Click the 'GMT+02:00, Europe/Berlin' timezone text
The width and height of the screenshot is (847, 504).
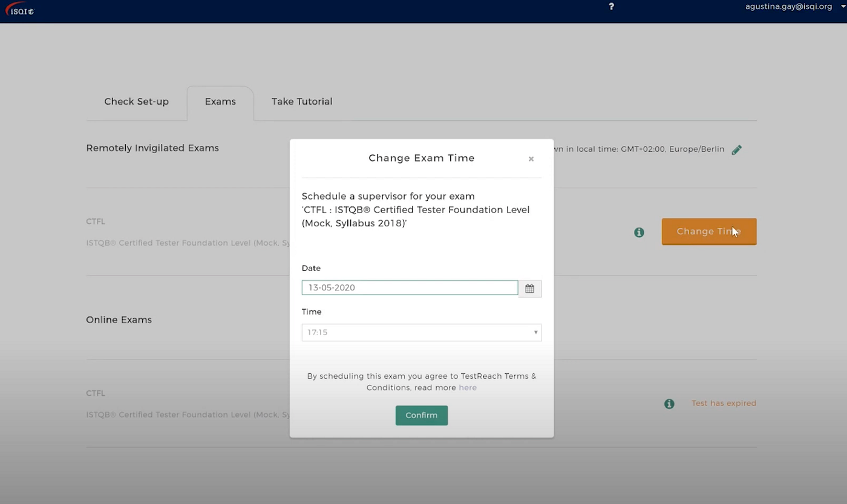tap(672, 149)
